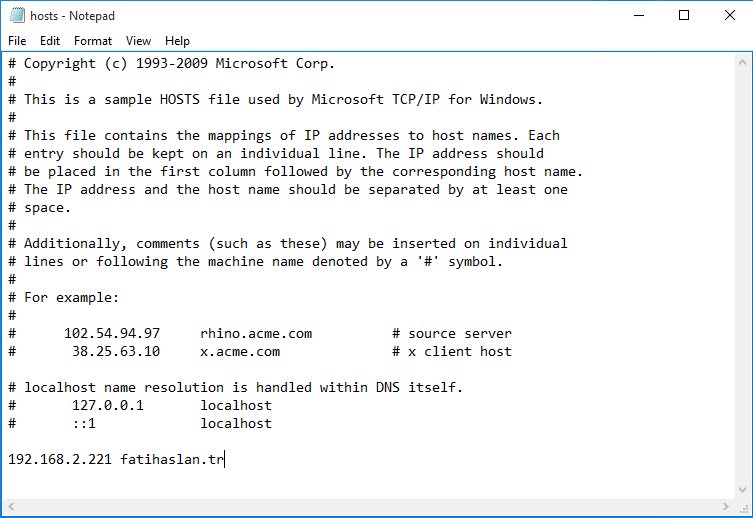The width and height of the screenshot is (753, 518).
Task: Open the Format menu
Action: tap(93, 41)
